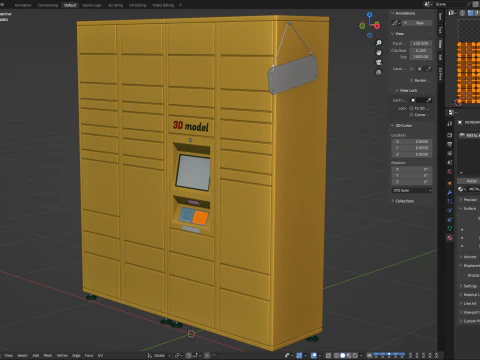
Task: Enable Lock To 3D Cursor checkbox
Action: (x=411, y=108)
